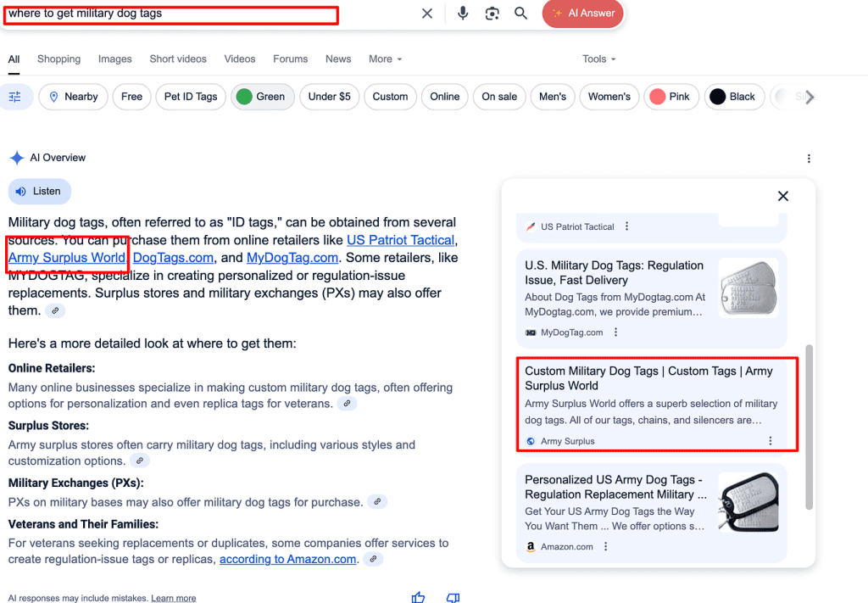Start voice search with the microphone icon
868x603 pixels.
(x=463, y=14)
